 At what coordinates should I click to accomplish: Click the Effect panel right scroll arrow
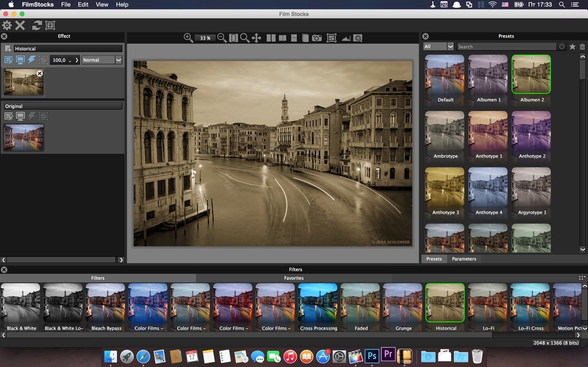click(x=121, y=260)
